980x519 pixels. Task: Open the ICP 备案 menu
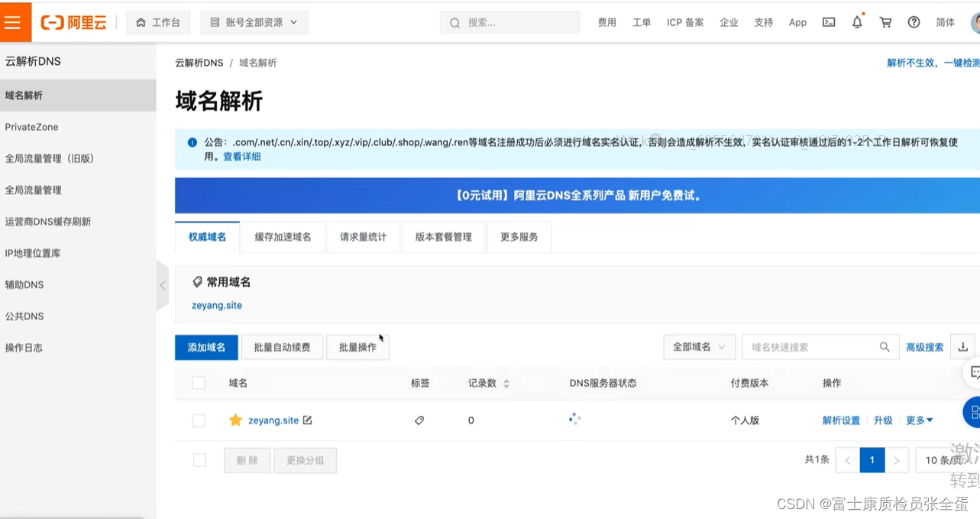coord(685,23)
